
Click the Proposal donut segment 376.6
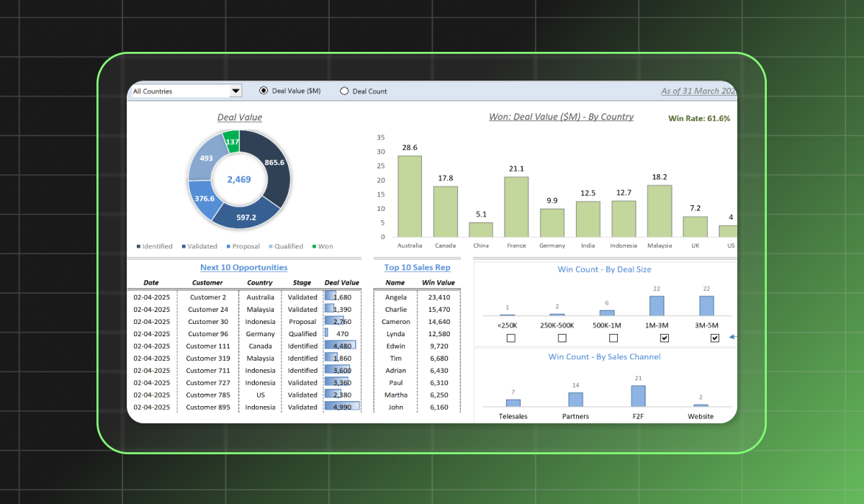pos(204,199)
